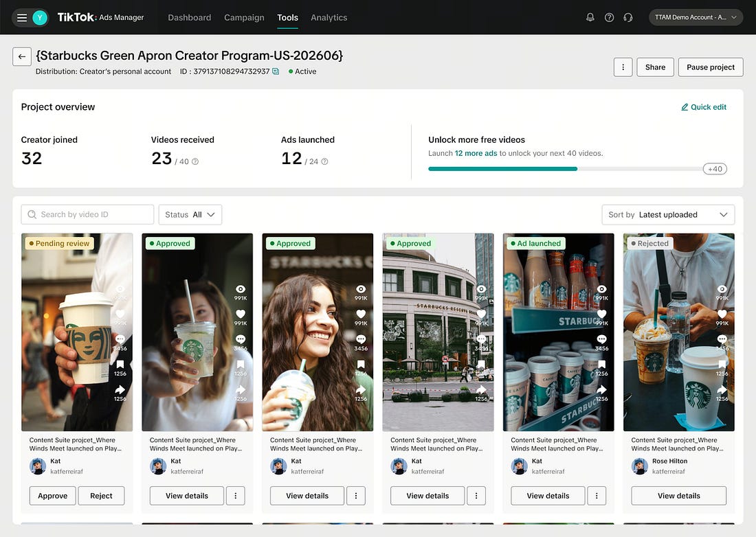Click the Pending review status badge
Screen dimensions: 756x537
59,243
